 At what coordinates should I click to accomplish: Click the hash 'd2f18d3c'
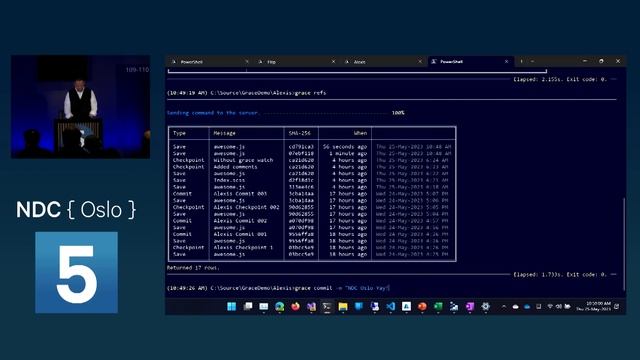(301, 180)
